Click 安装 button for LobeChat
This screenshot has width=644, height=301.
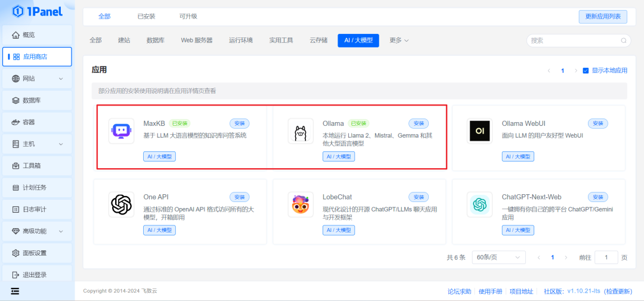tap(419, 197)
